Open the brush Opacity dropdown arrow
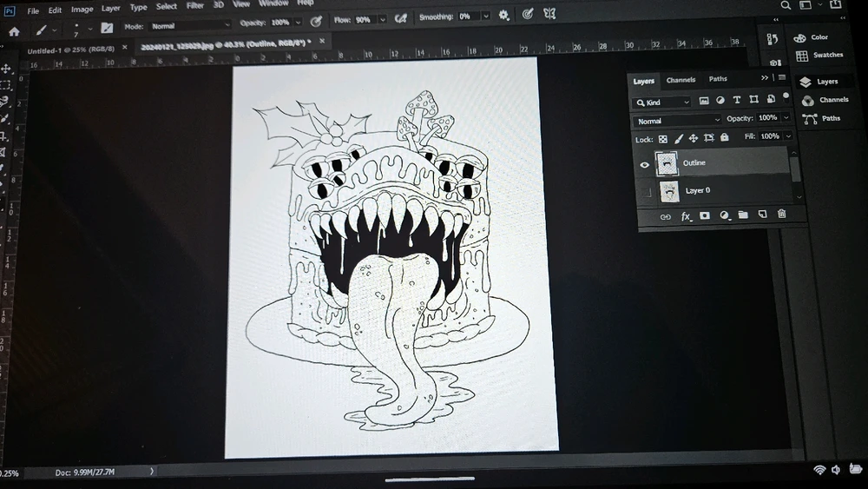The height and width of the screenshot is (489, 868). pyautogui.click(x=298, y=22)
